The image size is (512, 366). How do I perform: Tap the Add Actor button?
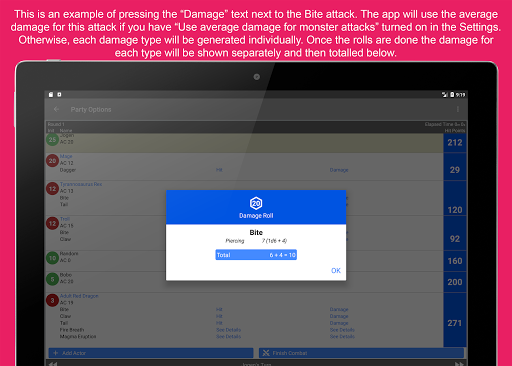pos(151,353)
